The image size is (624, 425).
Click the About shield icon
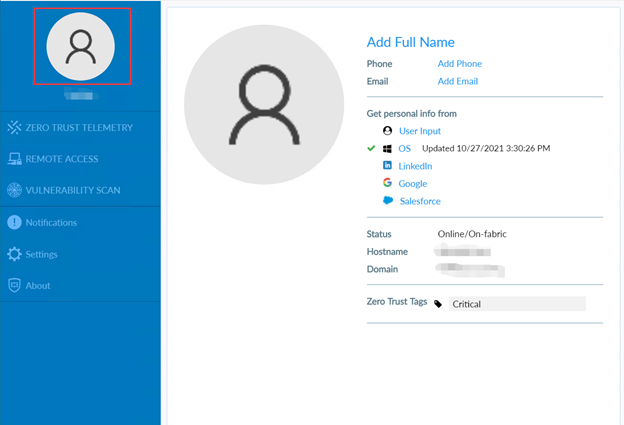pyautogui.click(x=14, y=285)
